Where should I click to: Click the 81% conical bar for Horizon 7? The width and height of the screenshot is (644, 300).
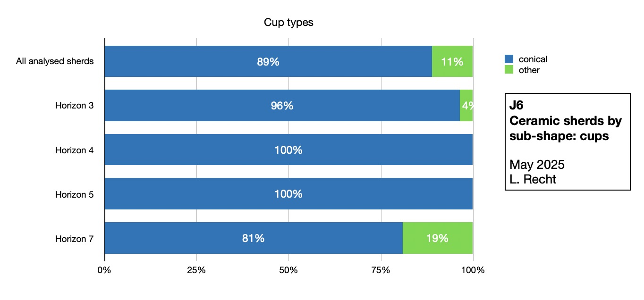(x=253, y=238)
